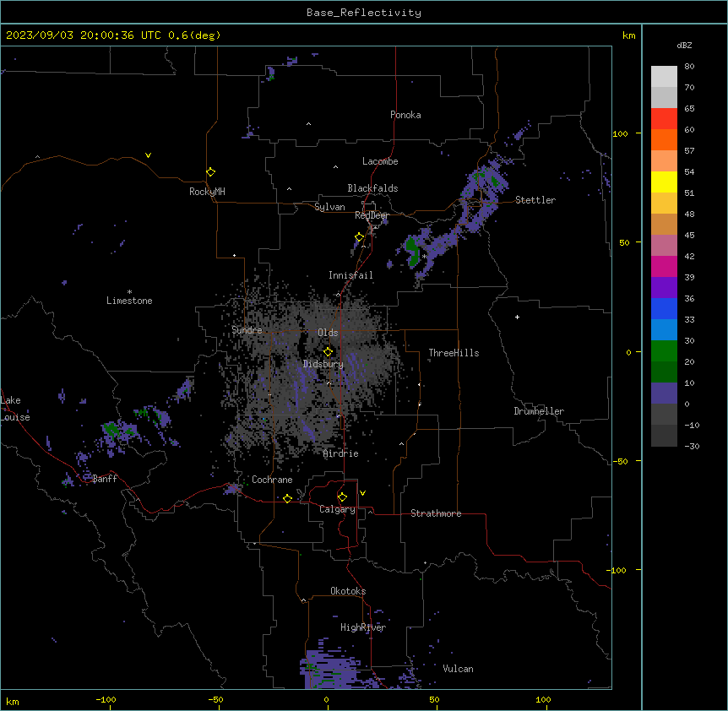Click the HighRiver label
The image size is (728, 711).
coord(363,627)
